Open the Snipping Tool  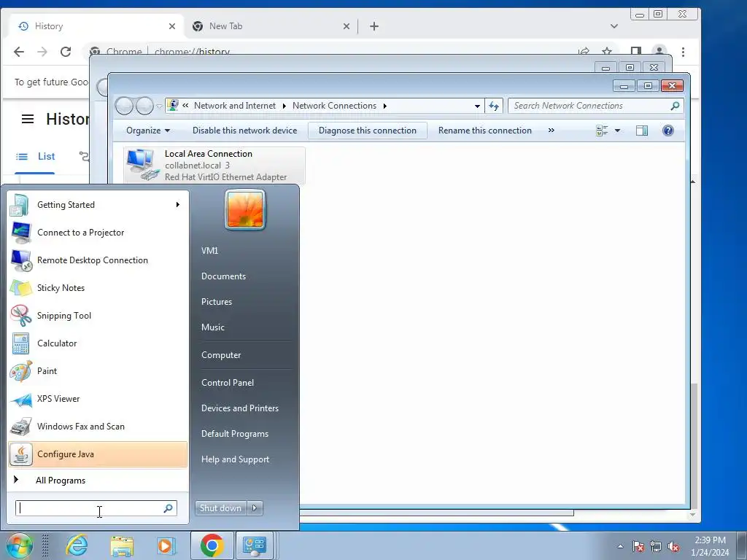[97, 315]
